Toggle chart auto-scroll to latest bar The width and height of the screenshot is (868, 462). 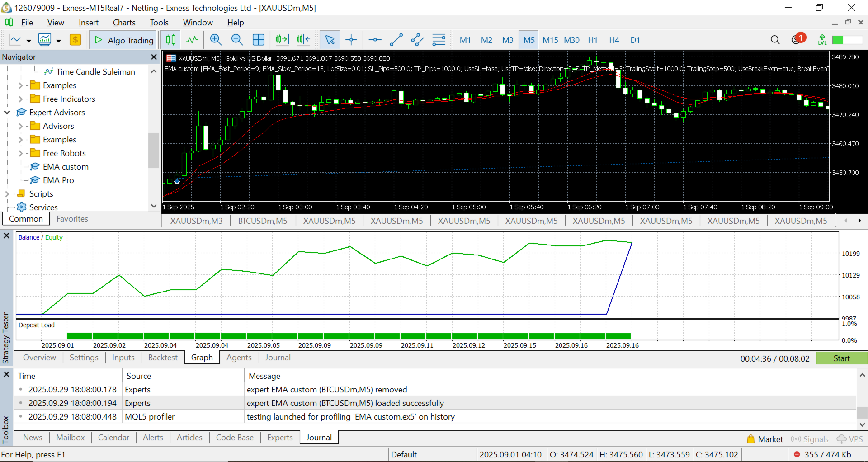click(x=282, y=40)
